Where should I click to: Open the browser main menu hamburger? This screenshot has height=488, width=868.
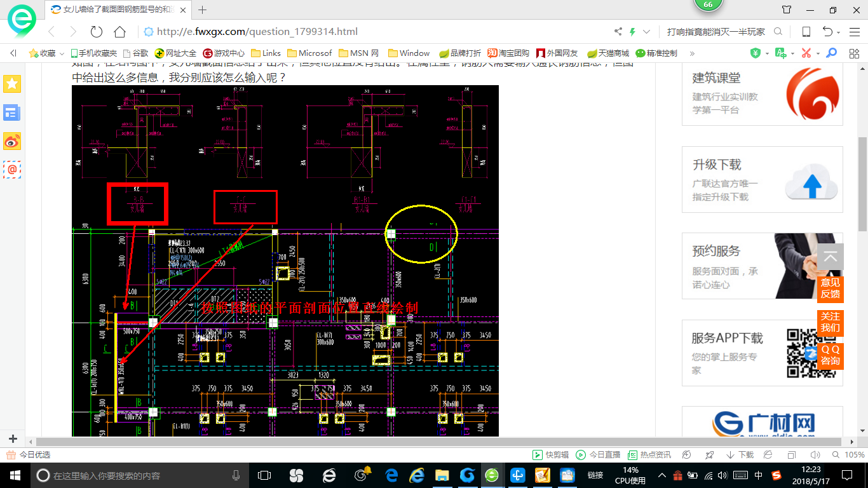coord(854,32)
